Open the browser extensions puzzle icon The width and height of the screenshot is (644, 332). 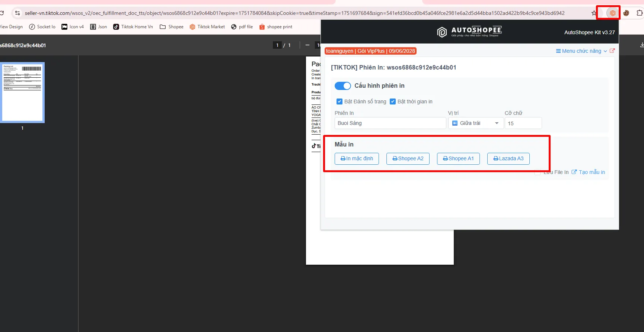click(x=640, y=13)
